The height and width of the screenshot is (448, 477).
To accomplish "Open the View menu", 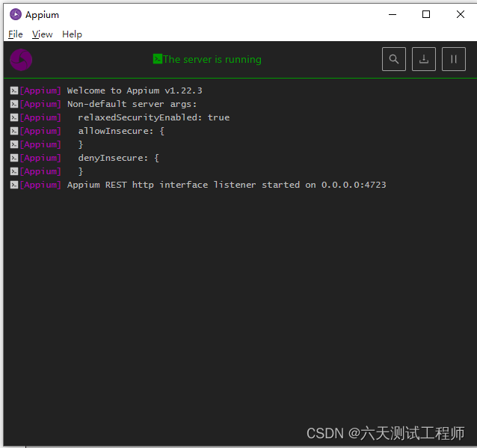I will pos(43,34).
